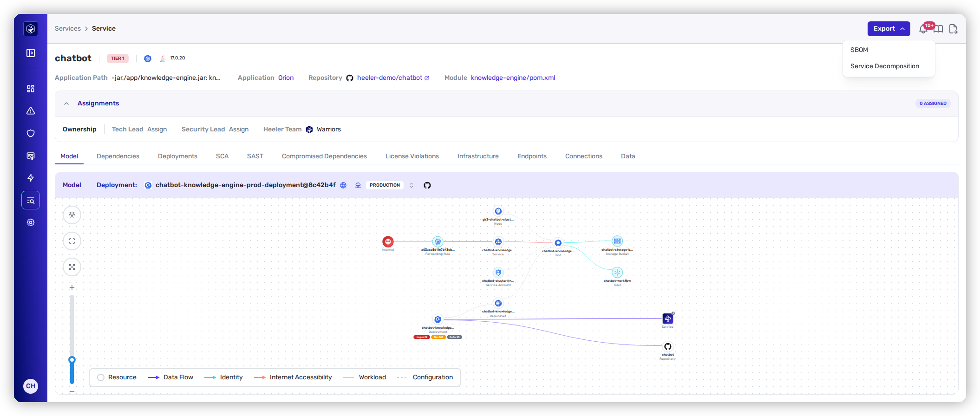Viewport: 980px width, 416px height.
Task: Click the graph layout button
Action: 72,215
